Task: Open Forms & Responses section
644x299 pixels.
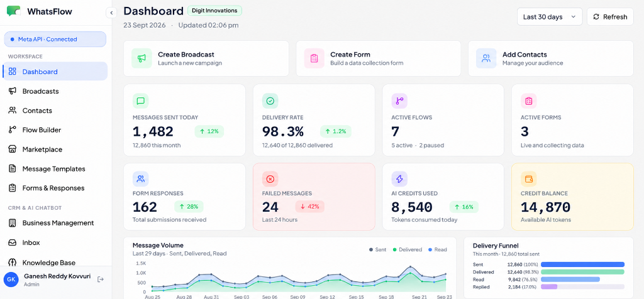Action: click(x=55, y=188)
